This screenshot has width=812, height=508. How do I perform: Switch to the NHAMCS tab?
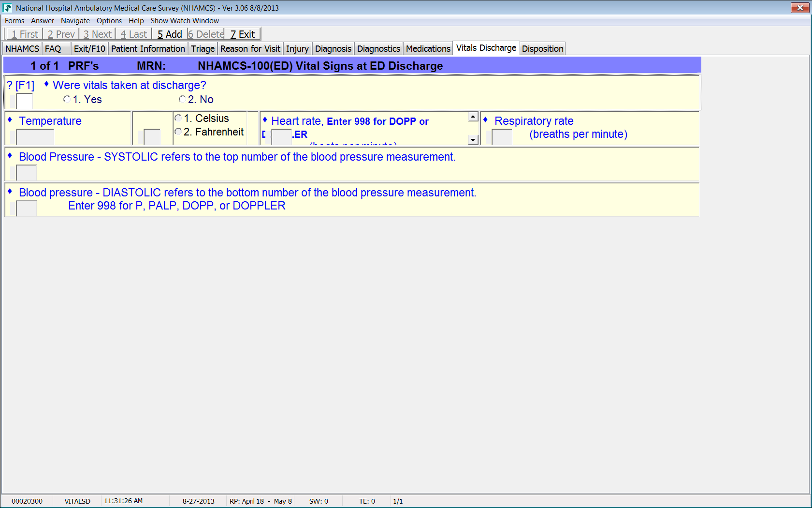point(22,49)
